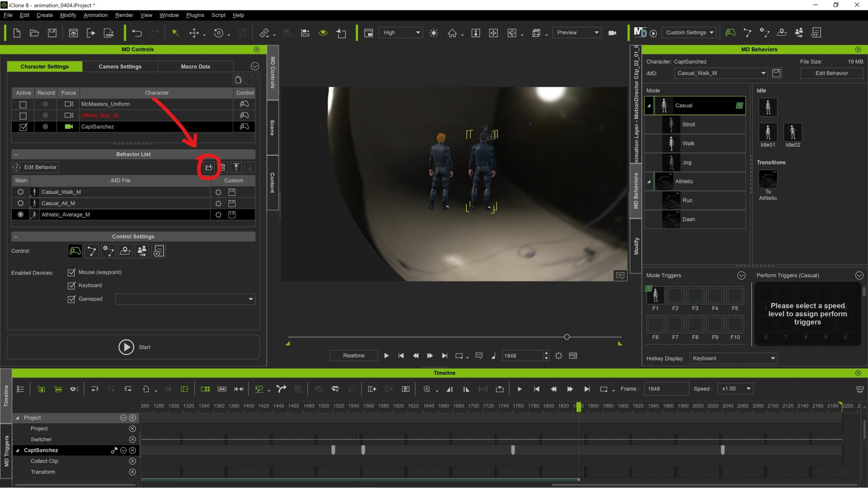Open the timeline Speed x1.00 dropdown
Screen dimensions: 868x488
[735, 389]
